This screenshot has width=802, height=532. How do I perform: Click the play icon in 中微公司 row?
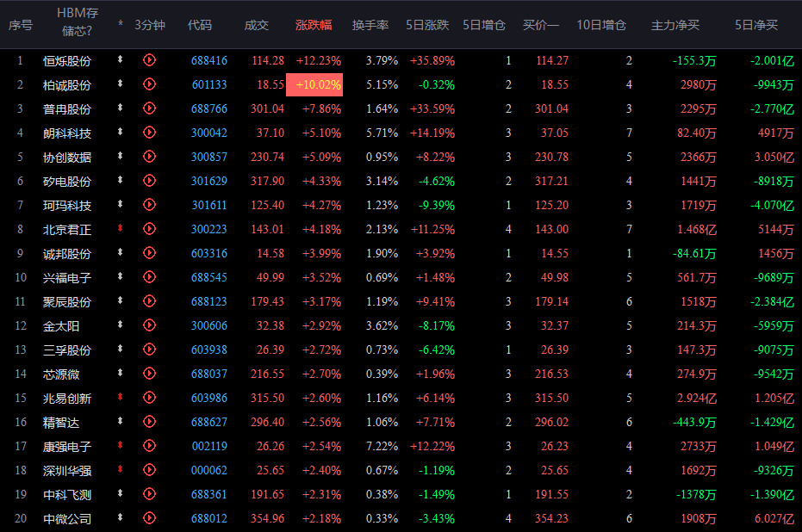click(x=149, y=518)
